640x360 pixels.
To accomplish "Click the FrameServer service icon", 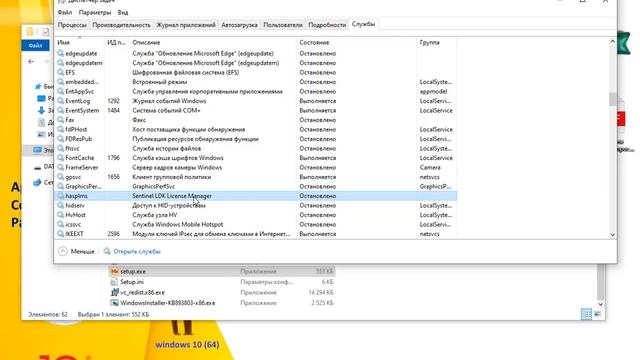I will click(x=60, y=167).
